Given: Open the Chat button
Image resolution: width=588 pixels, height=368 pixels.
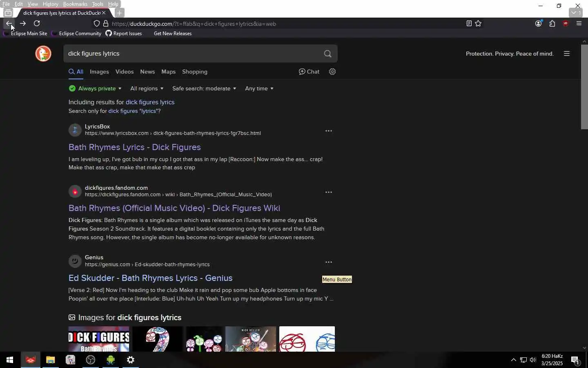Looking at the screenshot, I should click(x=309, y=72).
